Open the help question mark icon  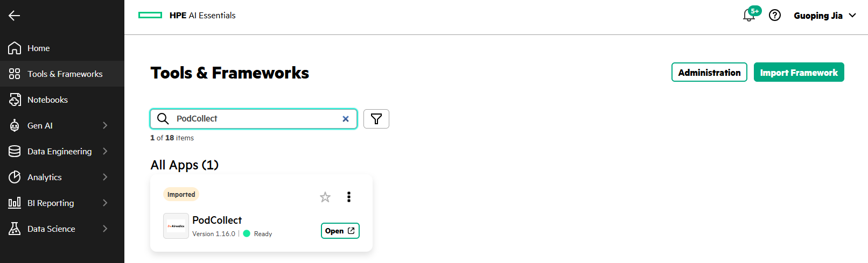click(775, 15)
